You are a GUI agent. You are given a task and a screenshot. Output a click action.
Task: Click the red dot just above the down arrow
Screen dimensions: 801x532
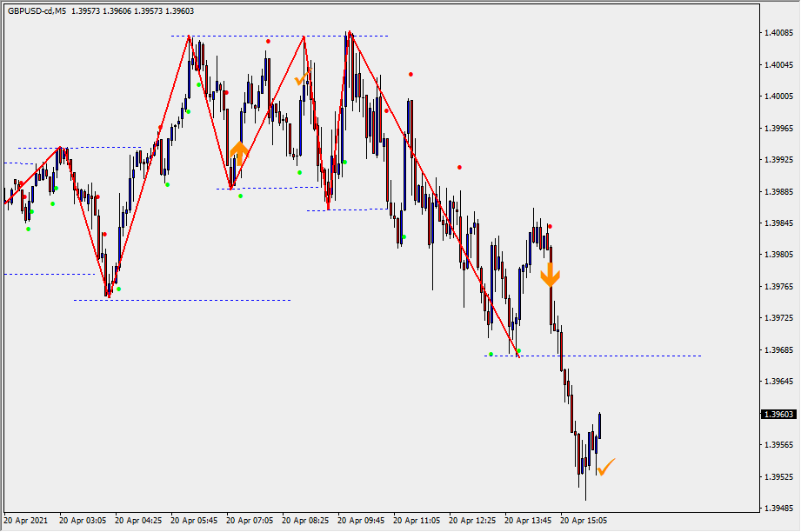(x=550, y=227)
